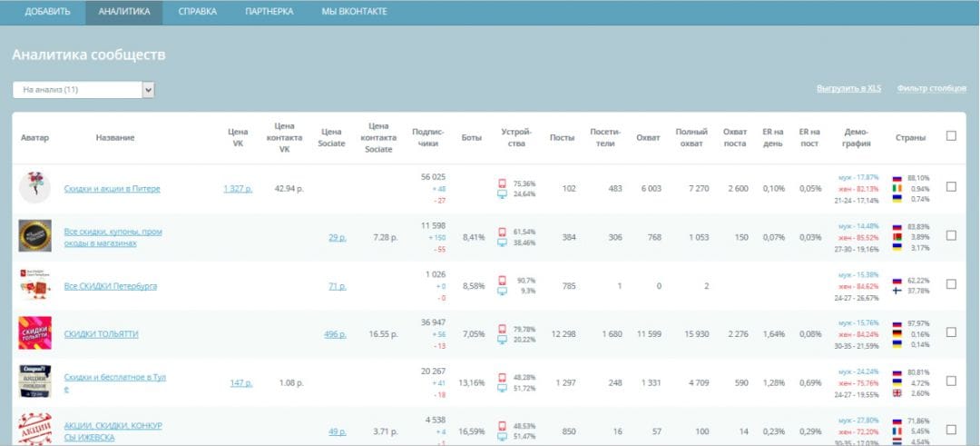Click the desktop monitor icon showing 51,47%

click(x=502, y=437)
